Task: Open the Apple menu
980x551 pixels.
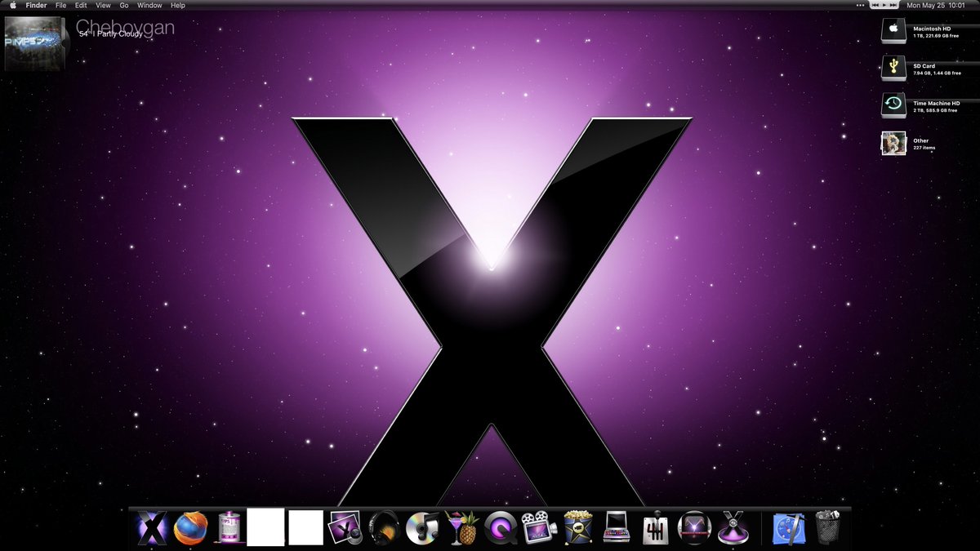Action: click(x=13, y=5)
